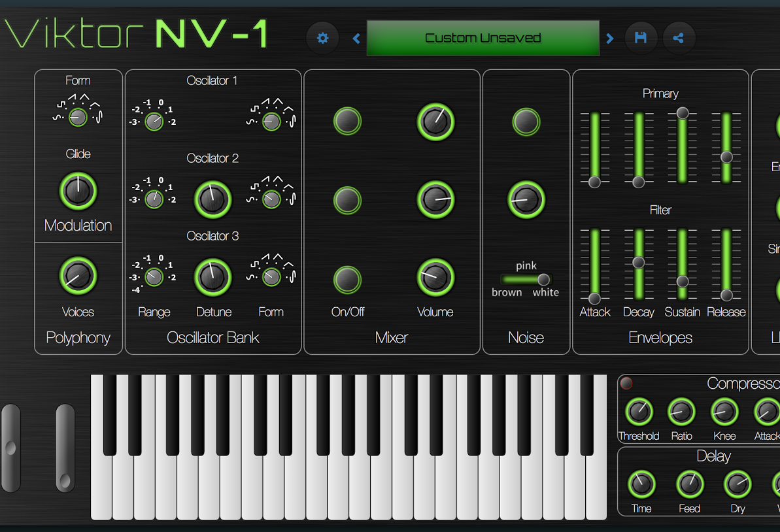
Task: Click the Compressor Threshold knob
Action: coord(638,412)
